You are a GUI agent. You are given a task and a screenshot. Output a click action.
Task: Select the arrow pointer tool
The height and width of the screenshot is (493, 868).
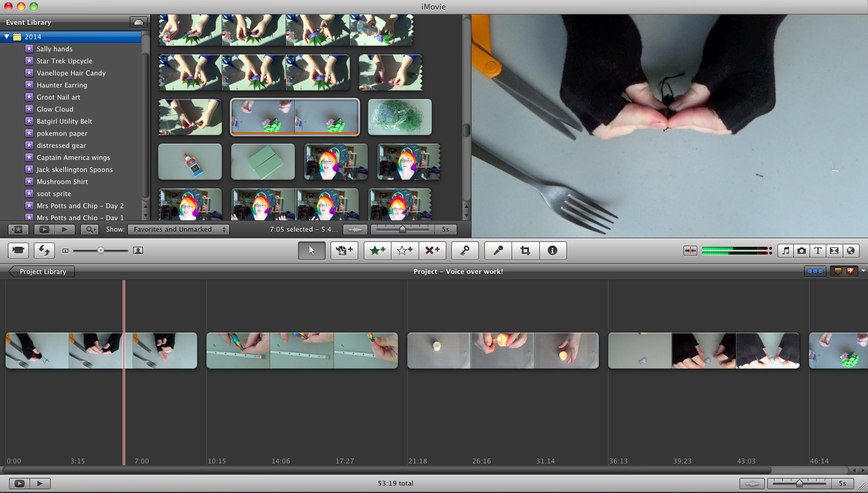tap(312, 250)
